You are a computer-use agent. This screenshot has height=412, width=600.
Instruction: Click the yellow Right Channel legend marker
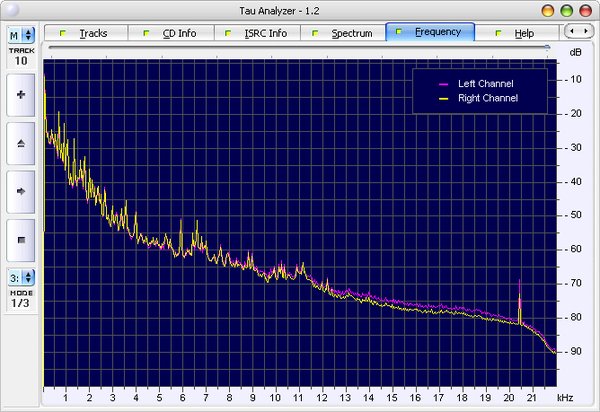coord(443,99)
